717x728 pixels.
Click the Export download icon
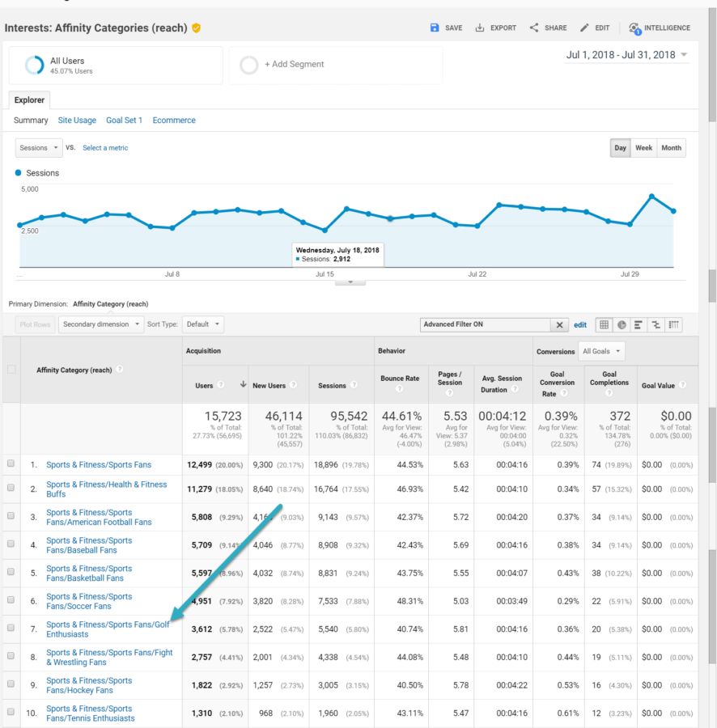pyautogui.click(x=480, y=28)
